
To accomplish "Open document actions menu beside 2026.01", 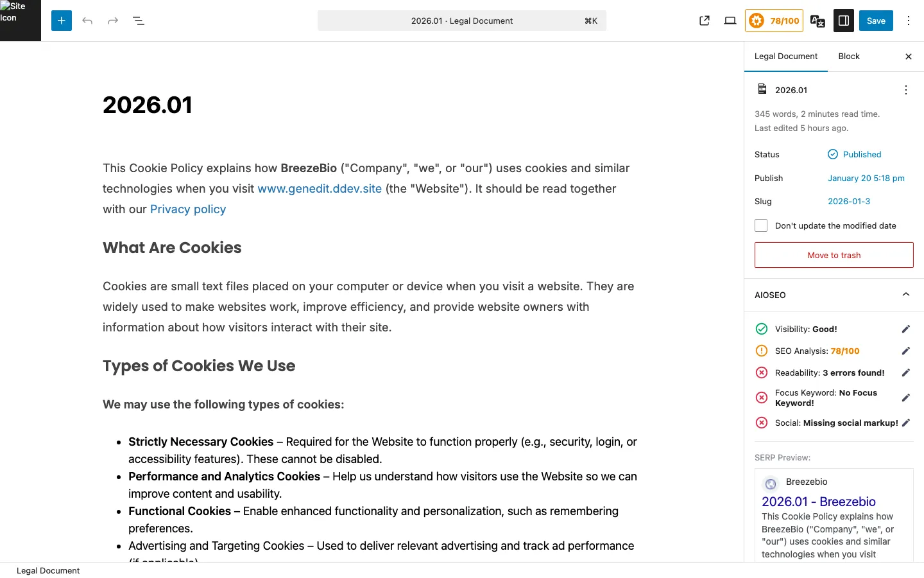I will point(906,90).
